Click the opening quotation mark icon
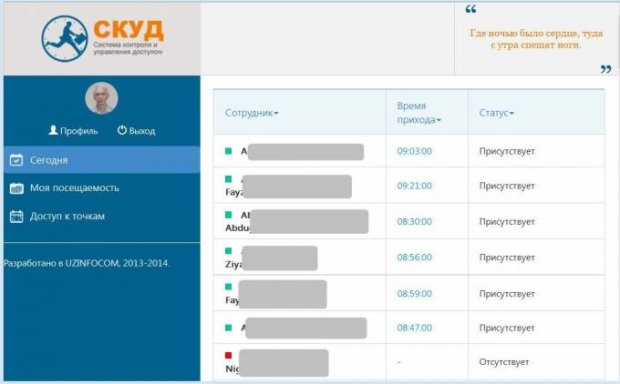This screenshot has width=620, height=384. [471, 9]
